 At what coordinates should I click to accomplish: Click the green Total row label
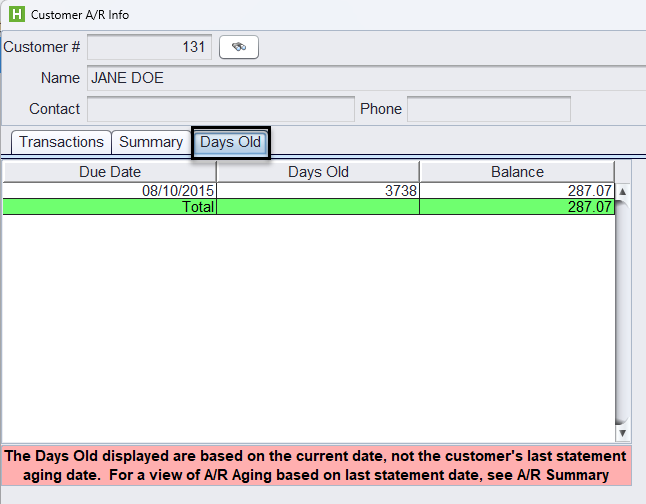coord(110,207)
